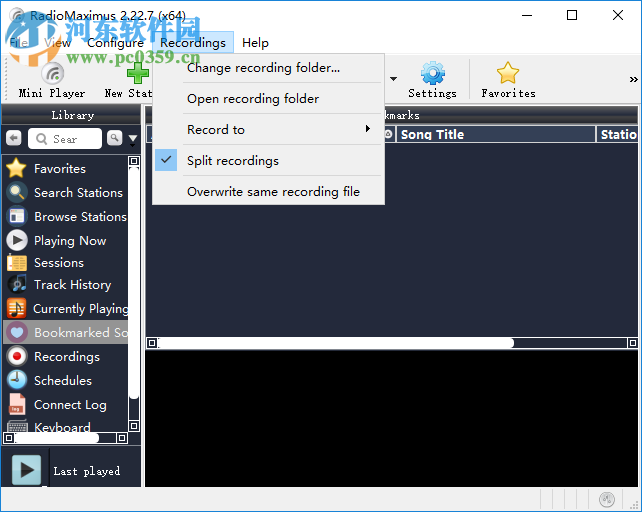Click library horizontal scrollbar right arrow
Screen dimensions: 642x512
pos(122,438)
